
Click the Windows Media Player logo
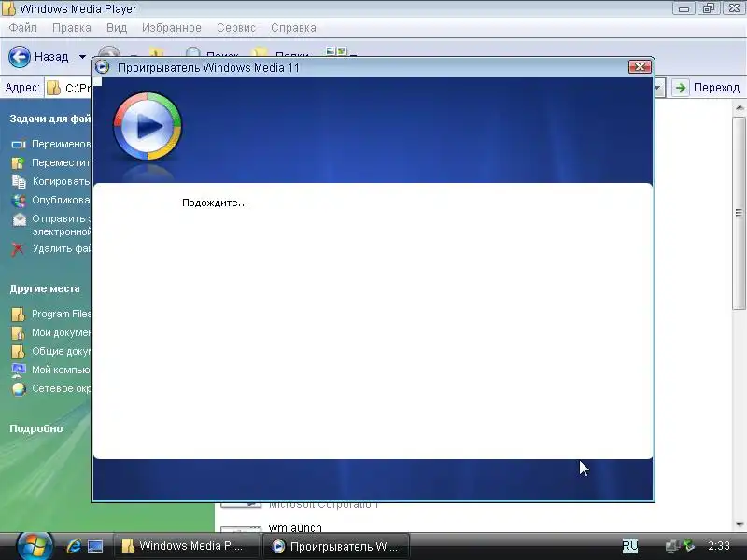point(148,126)
